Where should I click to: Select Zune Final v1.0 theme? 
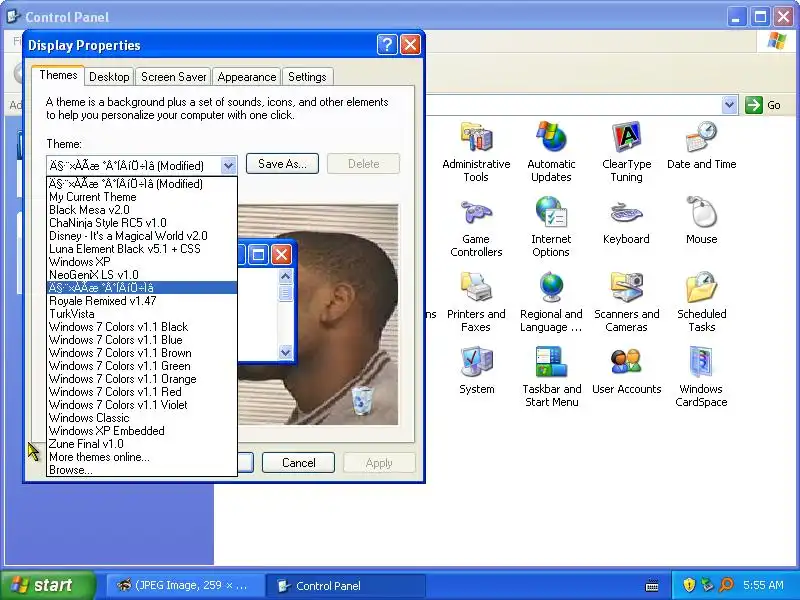click(x=142, y=444)
